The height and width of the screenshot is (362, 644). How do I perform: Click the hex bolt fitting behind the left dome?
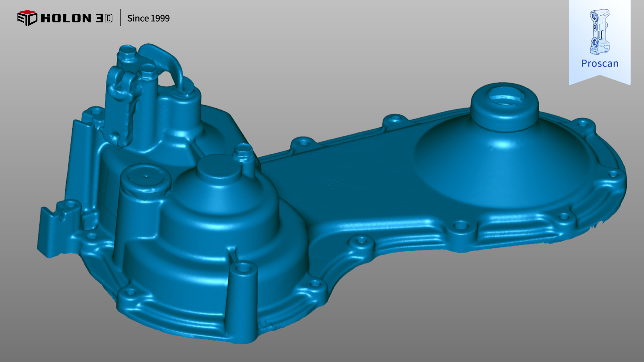[x=243, y=152]
